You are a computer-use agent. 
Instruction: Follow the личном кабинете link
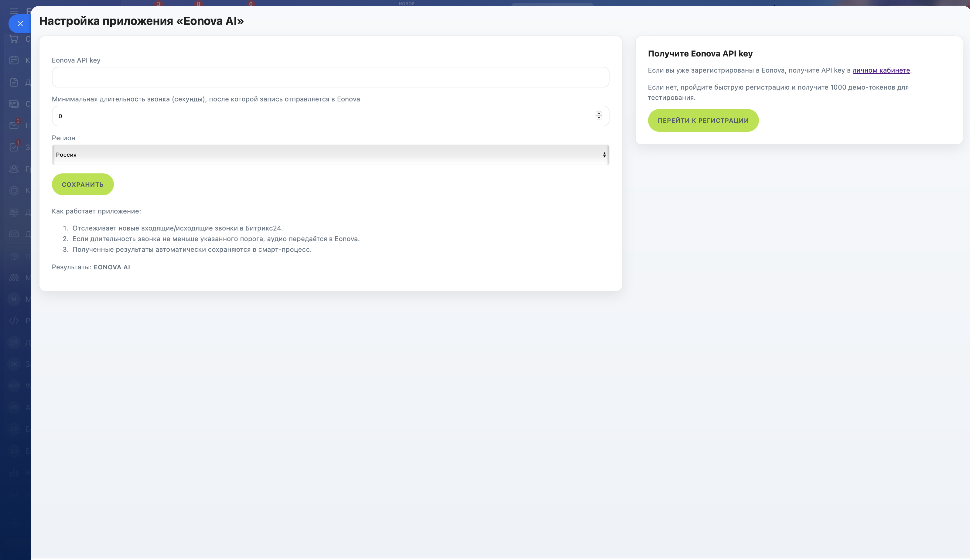[x=881, y=70]
